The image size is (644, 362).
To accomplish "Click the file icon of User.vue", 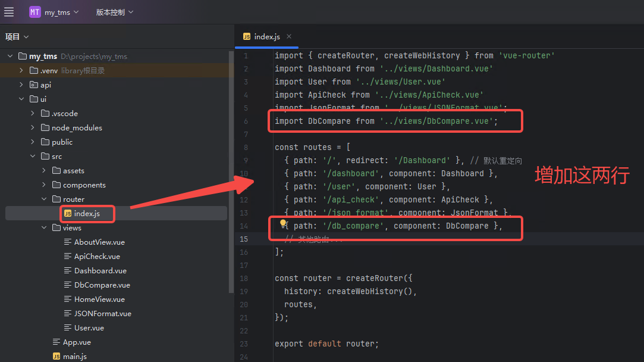I will [x=68, y=328].
